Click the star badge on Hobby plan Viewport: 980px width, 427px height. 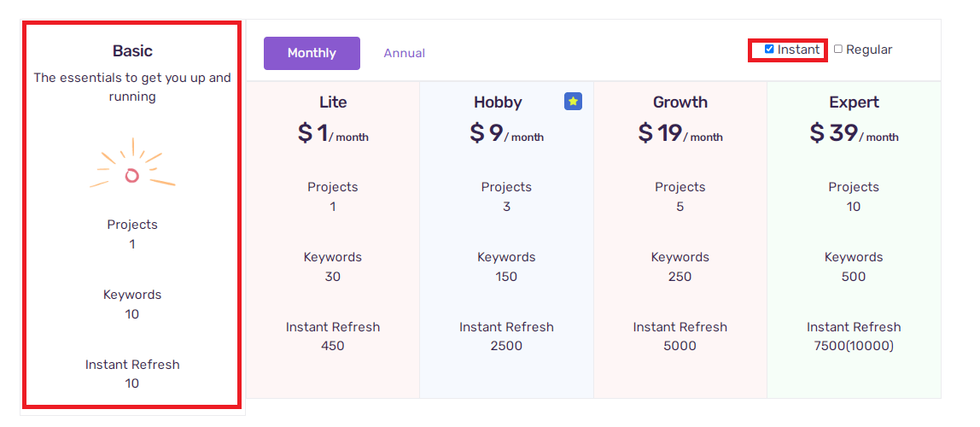(573, 102)
